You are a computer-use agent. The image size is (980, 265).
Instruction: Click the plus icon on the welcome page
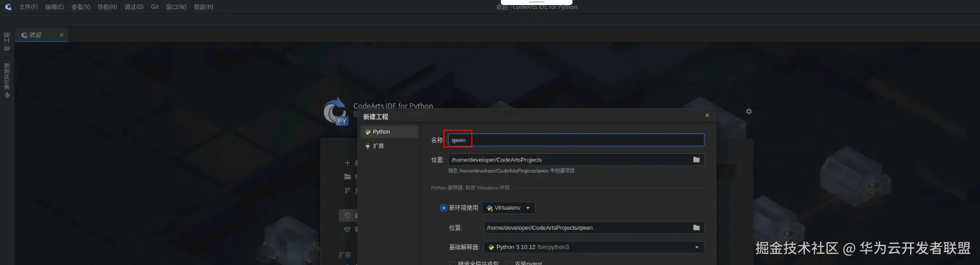pyautogui.click(x=347, y=163)
